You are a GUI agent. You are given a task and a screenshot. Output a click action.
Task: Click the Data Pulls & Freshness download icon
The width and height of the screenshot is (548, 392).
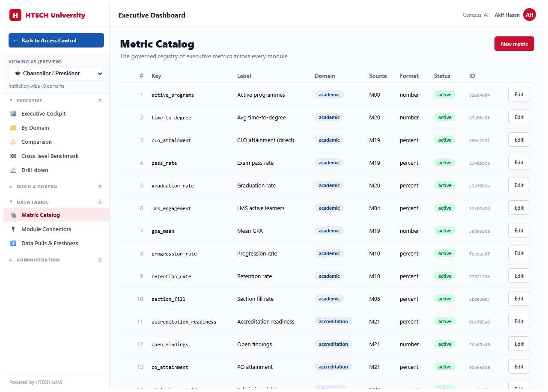13,244
